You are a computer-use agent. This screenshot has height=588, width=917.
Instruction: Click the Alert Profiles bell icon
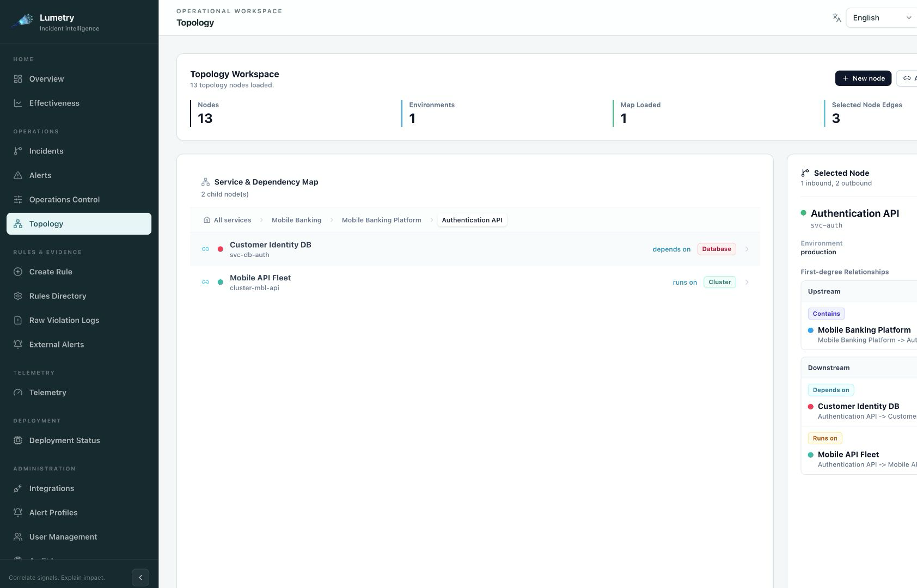tap(18, 513)
